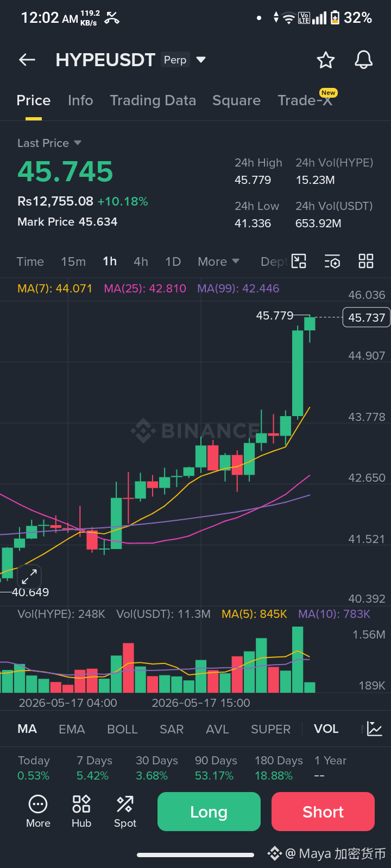Tap 24h Vol(HYPE) 15.23M

tap(315, 180)
